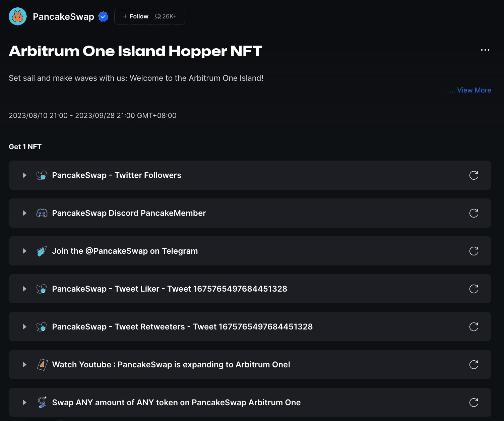Screen dimensions: 504x421
Task: Refresh the Discord PancakeMember task status
Action: 474,213
